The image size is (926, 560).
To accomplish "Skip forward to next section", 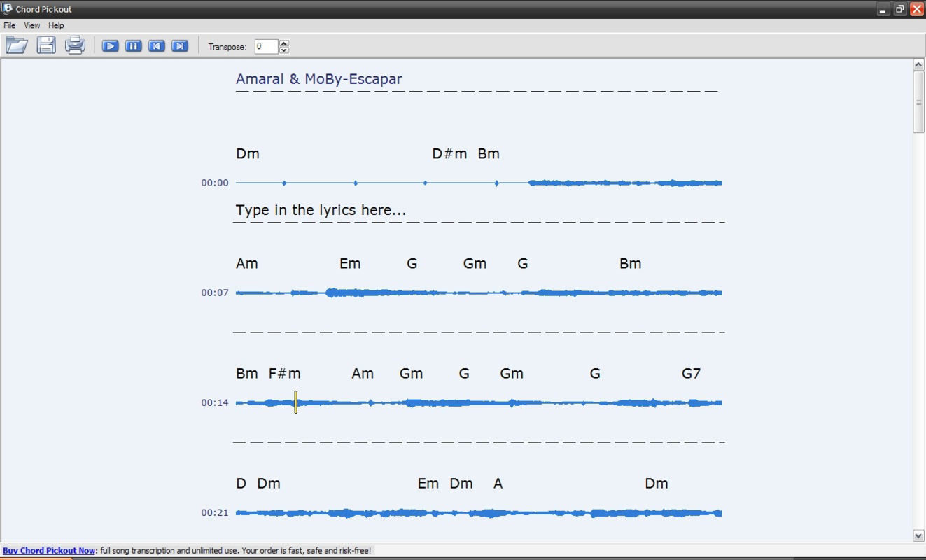I will tap(180, 46).
